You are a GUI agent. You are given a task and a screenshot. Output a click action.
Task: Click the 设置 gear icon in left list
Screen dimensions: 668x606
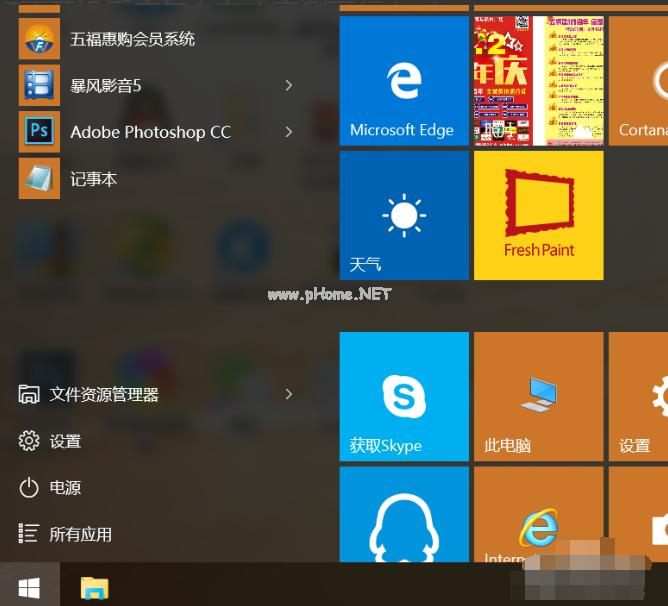pyautogui.click(x=29, y=441)
